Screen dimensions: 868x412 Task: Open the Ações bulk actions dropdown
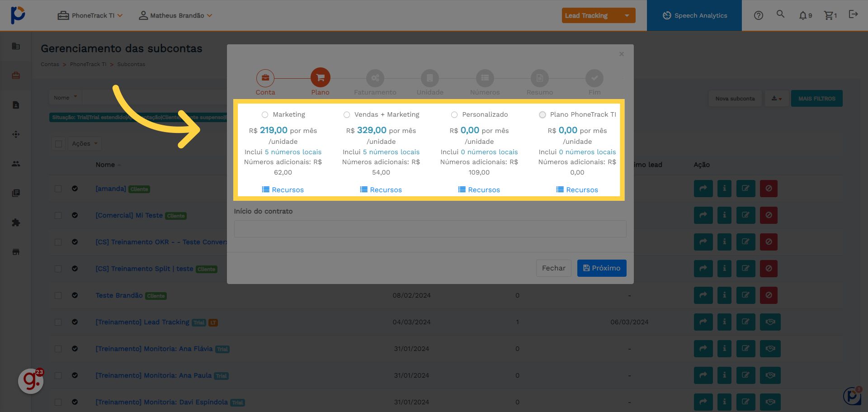tap(85, 144)
